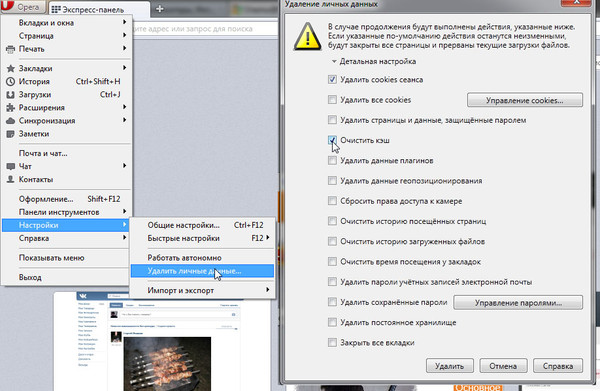Enable Закрыть все вкладки checkbox
Image resolution: width=600 pixels, height=391 pixels.
tap(332, 343)
